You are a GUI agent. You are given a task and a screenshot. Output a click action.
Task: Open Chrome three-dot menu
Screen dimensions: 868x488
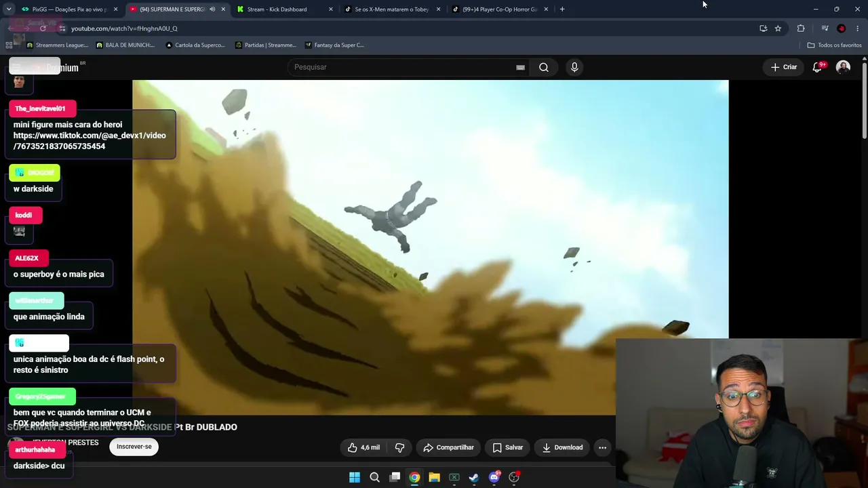coord(858,28)
